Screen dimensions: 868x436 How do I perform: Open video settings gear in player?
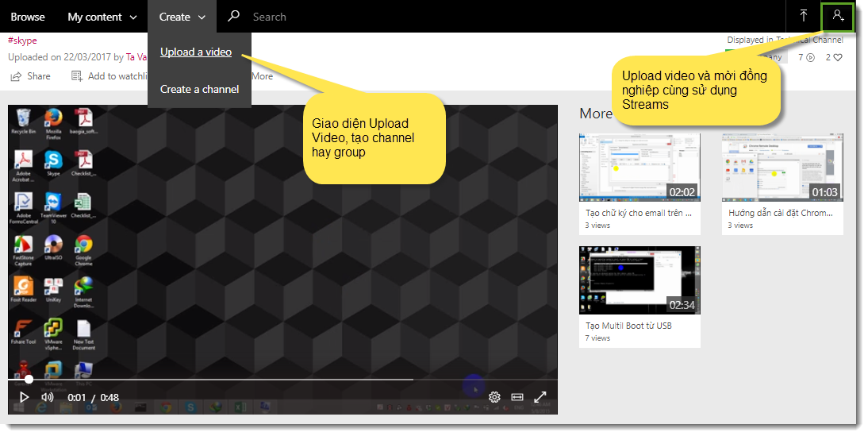click(494, 397)
